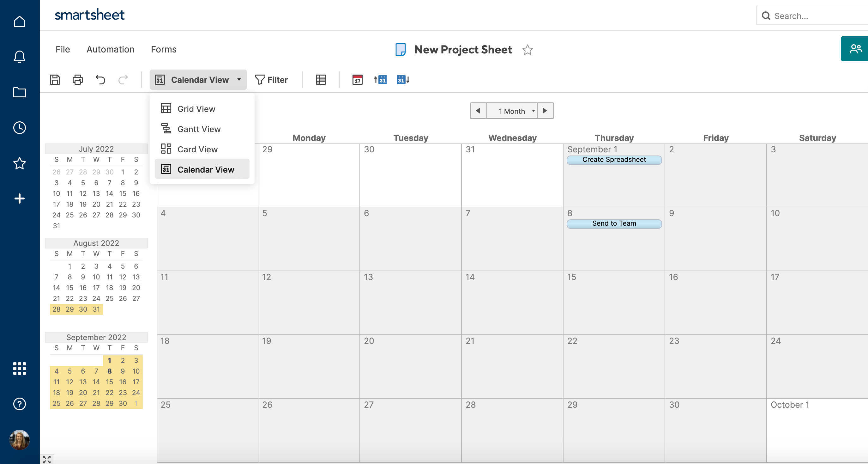This screenshot has height=464, width=868.
Task: Click inside the Search field
Action: click(816, 16)
